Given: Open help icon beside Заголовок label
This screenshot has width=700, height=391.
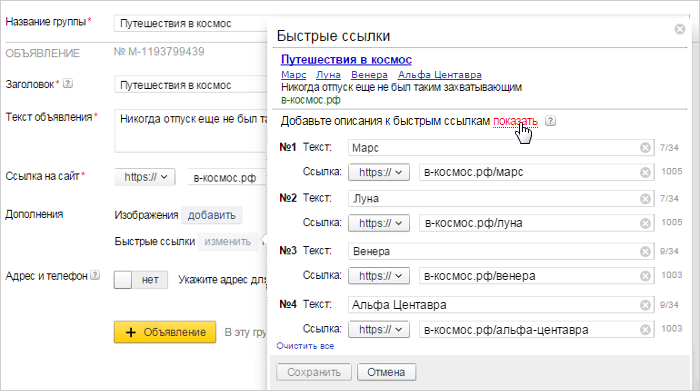Looking at the screenshot, I should click(67, 83).
